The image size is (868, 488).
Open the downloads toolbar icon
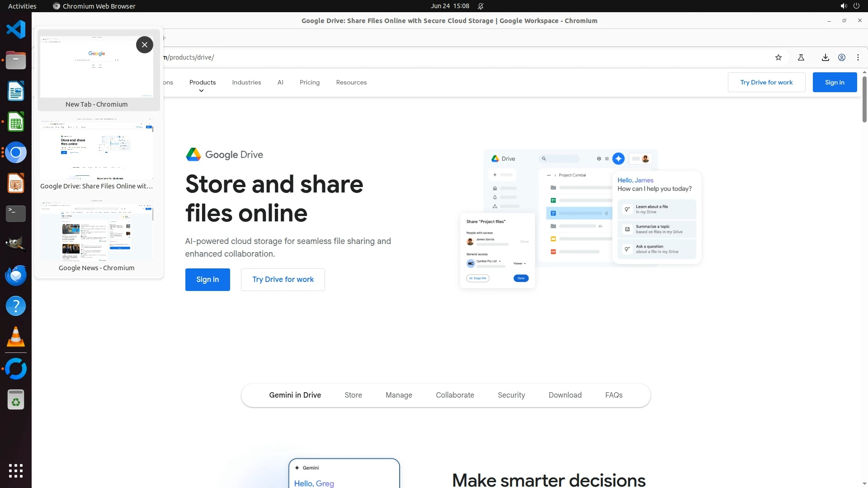pyautogui.click(x=825, y=57)
